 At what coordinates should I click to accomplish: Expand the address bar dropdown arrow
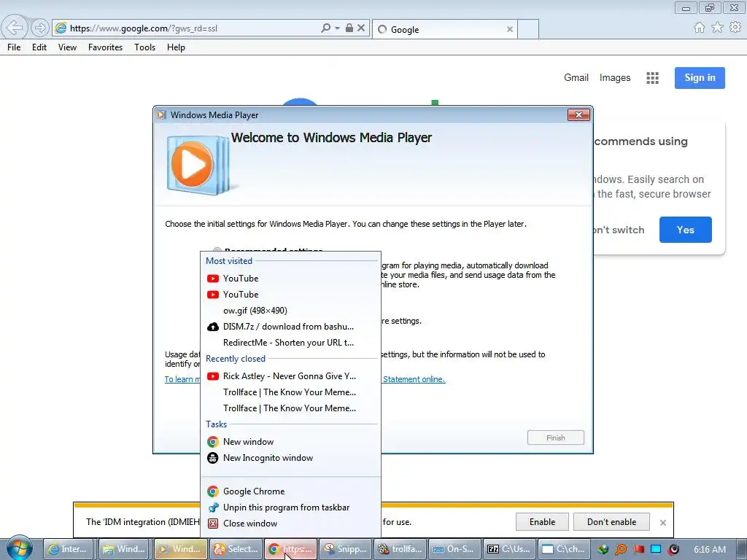click(x=337, y=28)
